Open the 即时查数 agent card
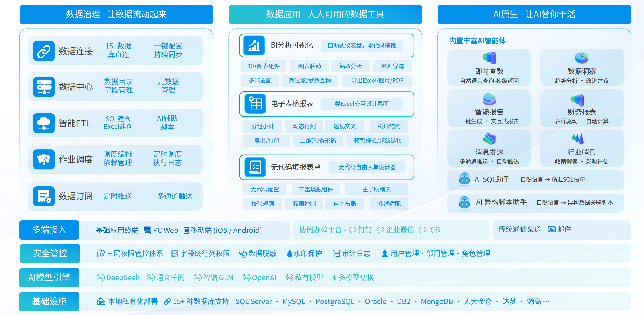Viewport: 644px width, 315px height. tap(489, 67)
